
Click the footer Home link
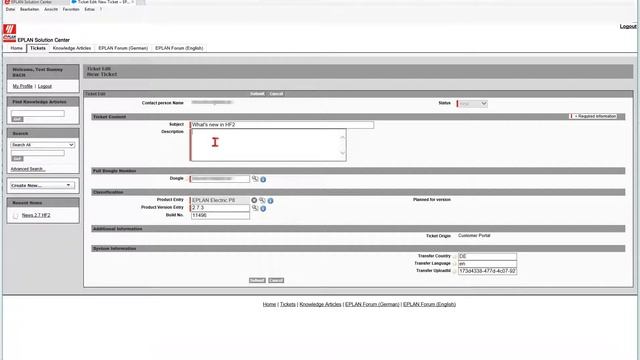pos(269,304)
